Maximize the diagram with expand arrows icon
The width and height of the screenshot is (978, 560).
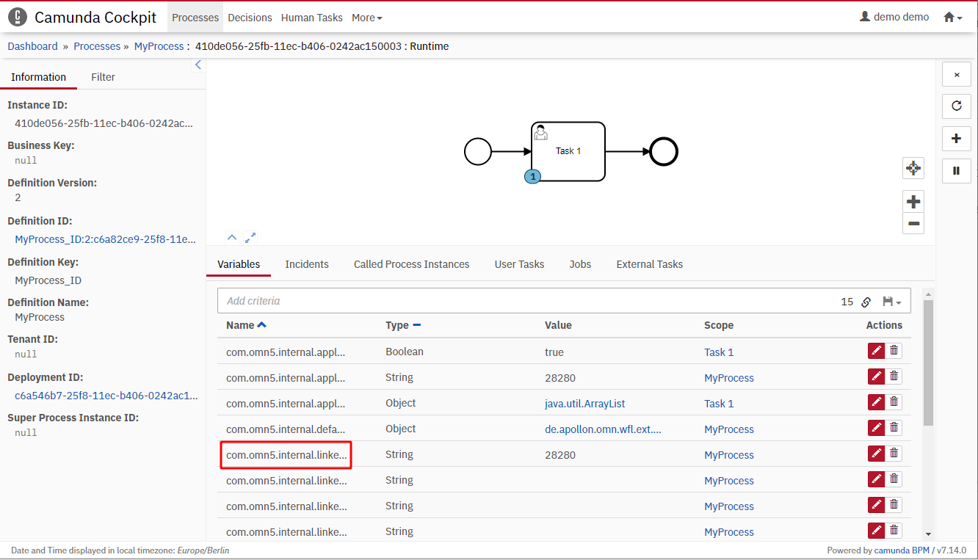click(250, 238)
